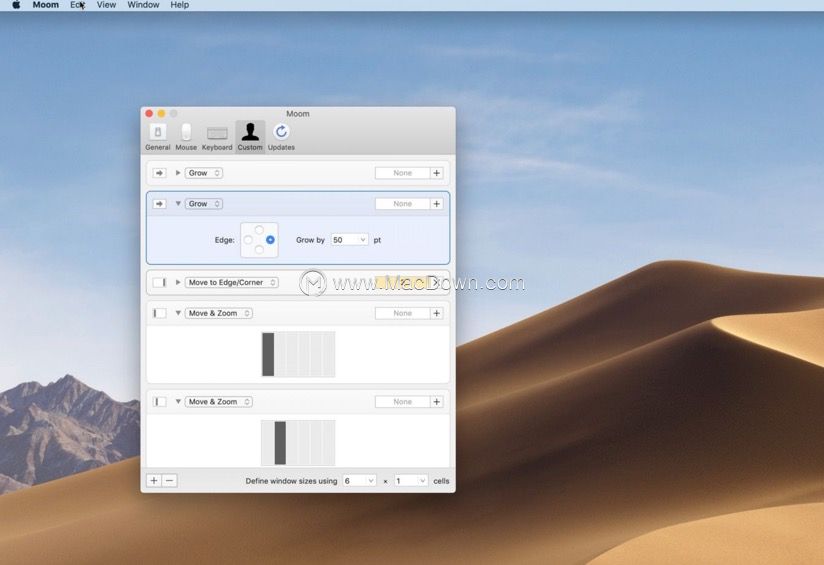
Task: Click the grid preview with the first cell filled
Action: [298, 354]
